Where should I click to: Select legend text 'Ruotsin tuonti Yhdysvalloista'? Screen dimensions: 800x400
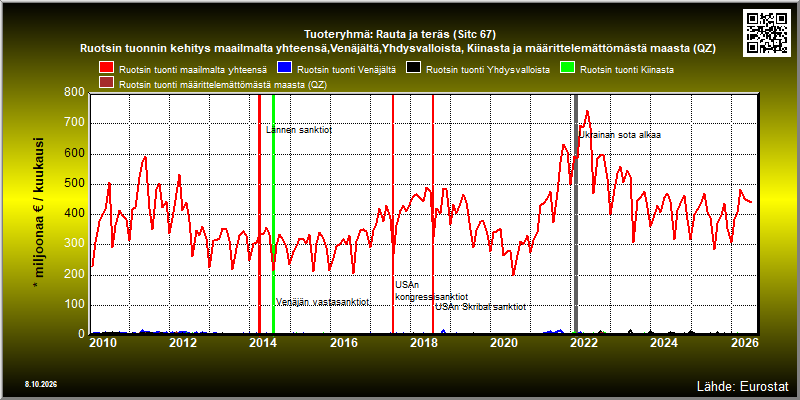488,70
